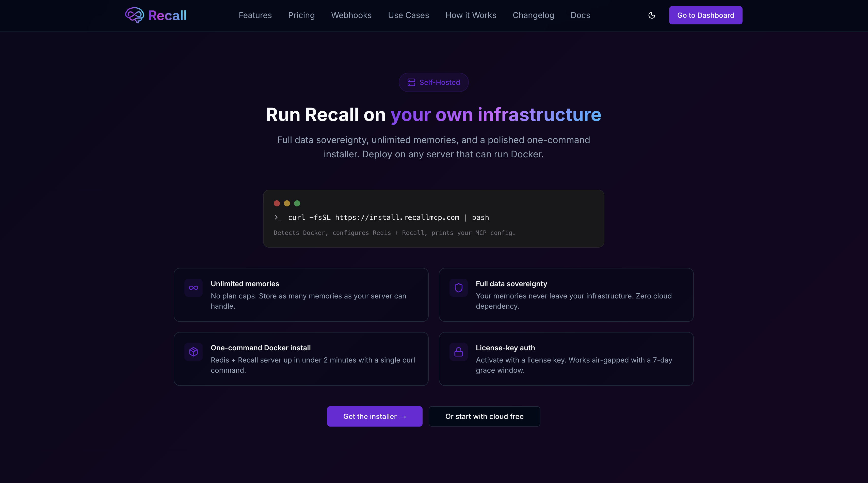Click the green dot on terminal window

tap(297, 203)
